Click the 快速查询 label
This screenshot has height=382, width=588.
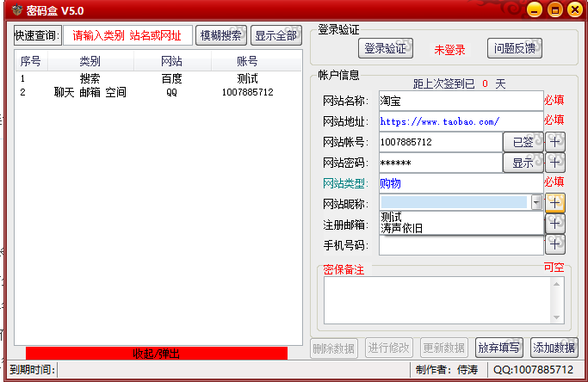[37, 35]
